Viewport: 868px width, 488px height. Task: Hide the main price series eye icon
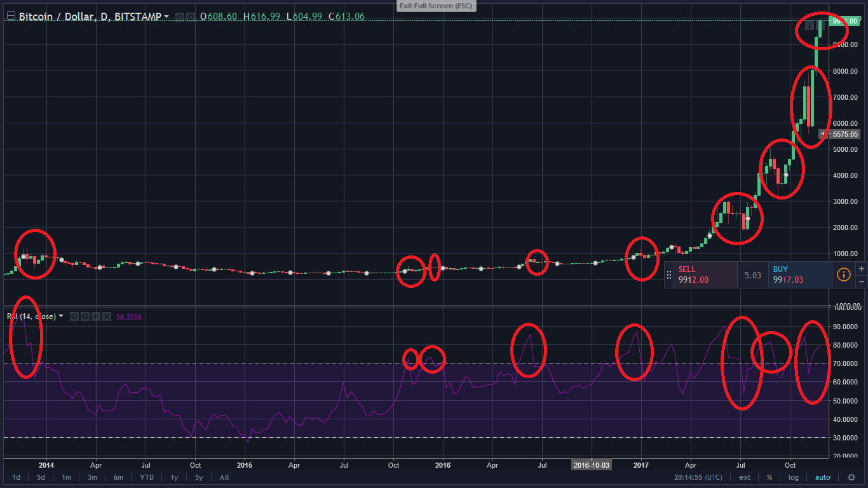tap(179, 17)
